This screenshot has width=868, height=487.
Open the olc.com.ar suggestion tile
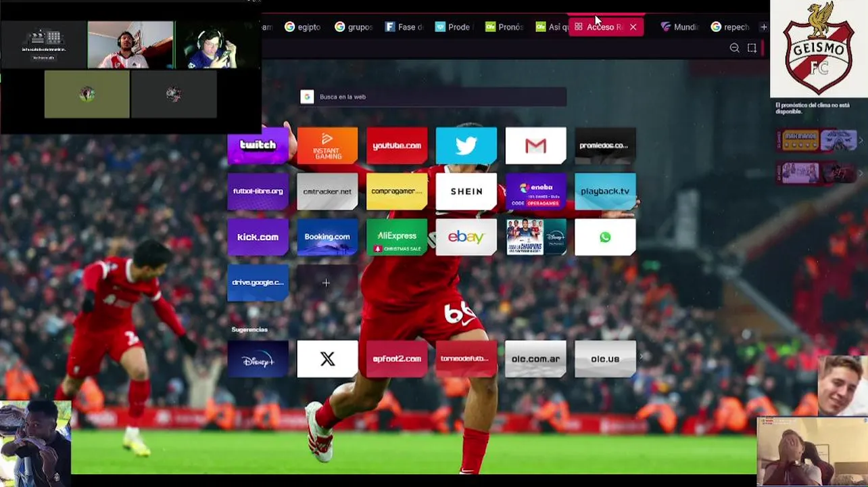[x=535, y=358]
